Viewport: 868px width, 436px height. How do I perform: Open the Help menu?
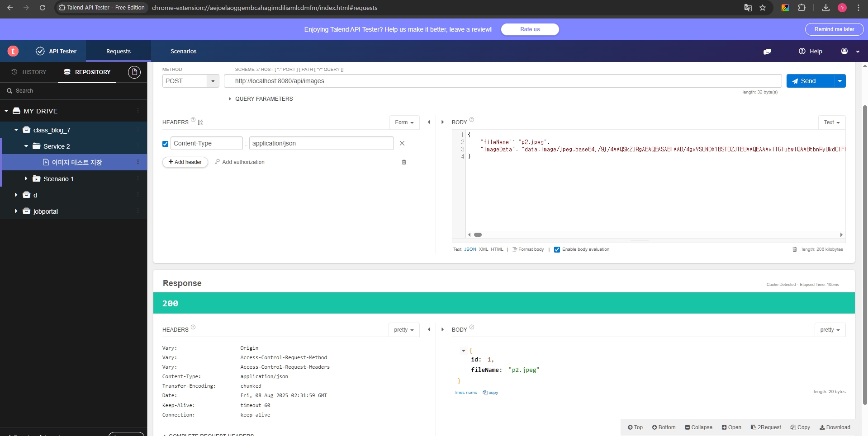click(x=811, y=51)
